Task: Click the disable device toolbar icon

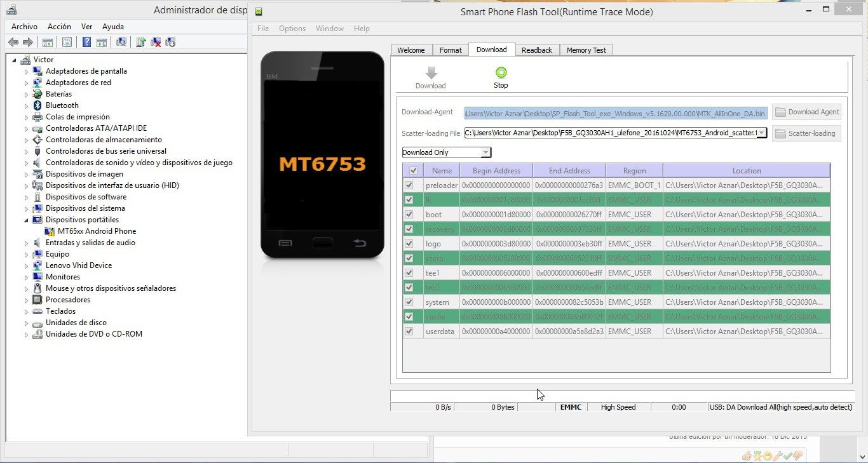Action: [x=170, y=42]
